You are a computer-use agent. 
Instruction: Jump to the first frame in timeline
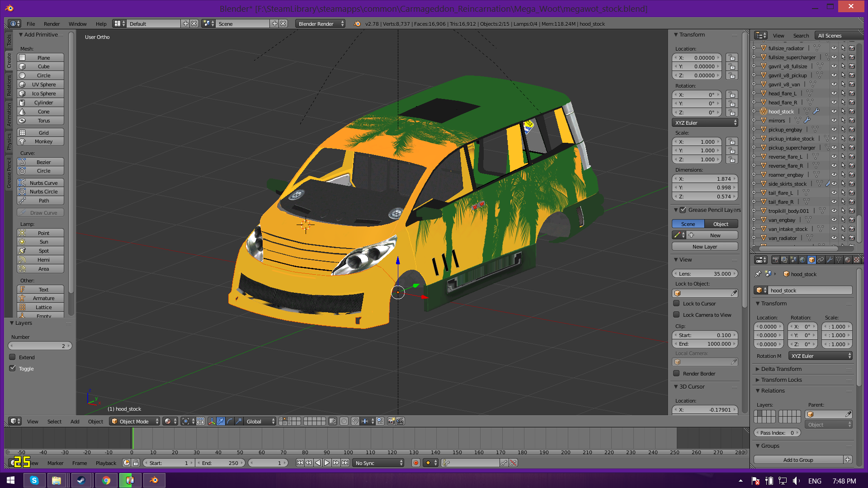pyautogui.click(x=300, y=463)
